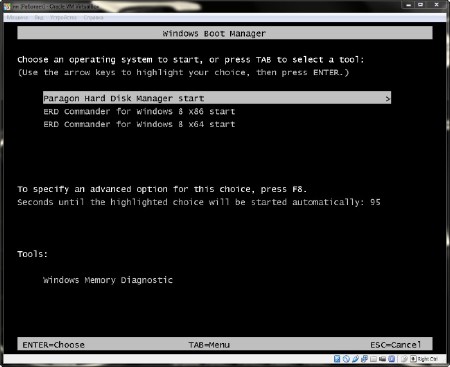Image resolution: width=450 pixels, height=367 pixels.
Task: Select ERD Commander for Windows 8 x64 start
Action: pyautogui.click(x=139, y=124)
